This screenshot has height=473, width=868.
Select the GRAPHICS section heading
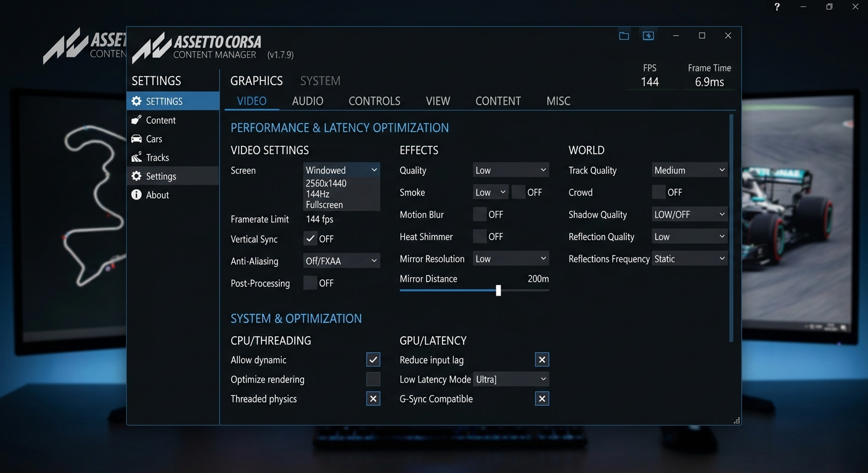[256, 81]
